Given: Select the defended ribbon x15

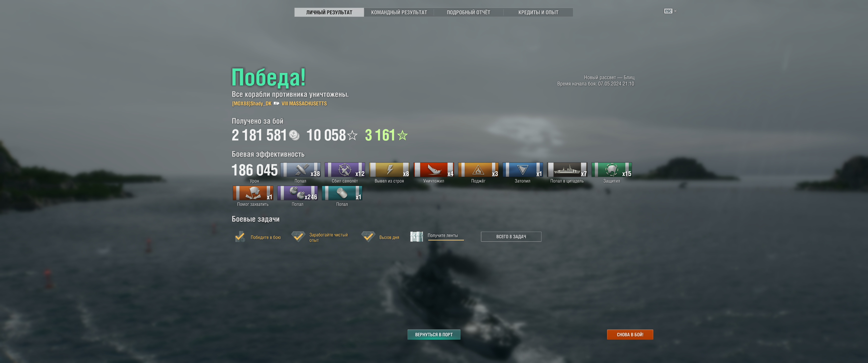Looking at the screenshot, I should click(x=612, y=170).
